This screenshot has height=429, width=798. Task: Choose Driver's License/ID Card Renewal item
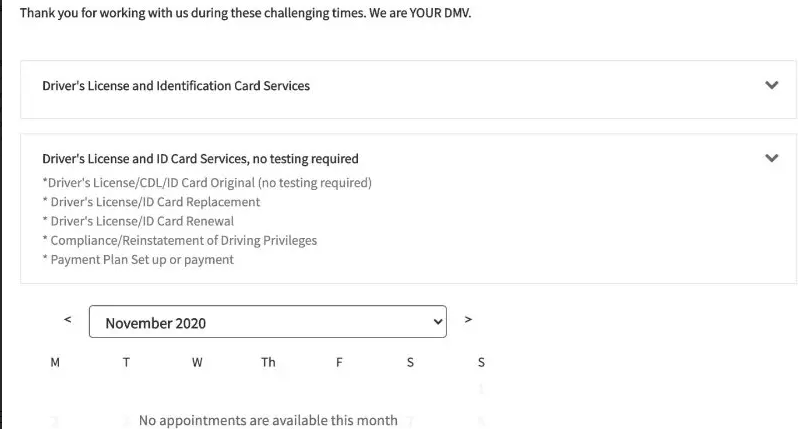138,221
